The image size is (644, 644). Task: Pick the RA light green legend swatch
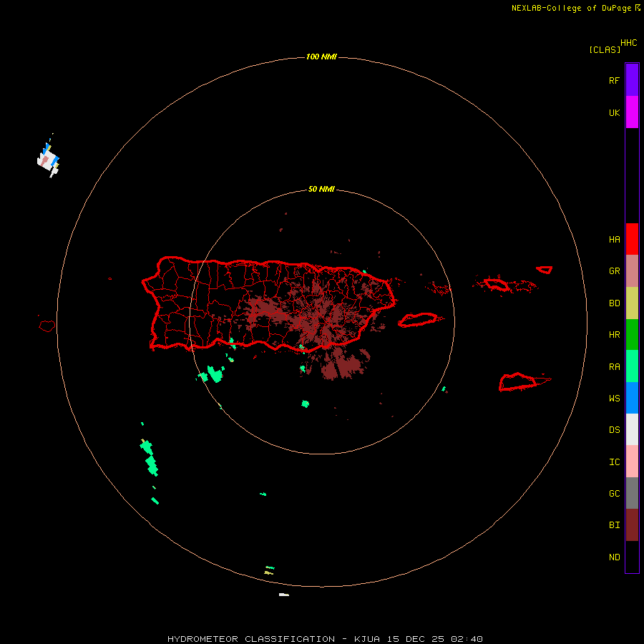(x=632, y=366)
